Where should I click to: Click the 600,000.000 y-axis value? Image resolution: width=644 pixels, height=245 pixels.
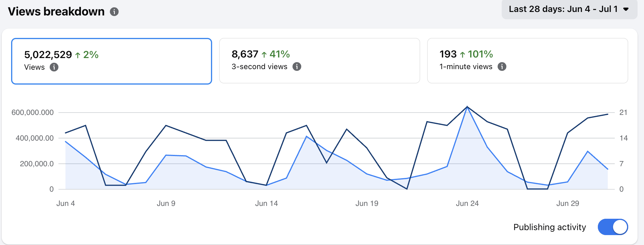point(32,112)
